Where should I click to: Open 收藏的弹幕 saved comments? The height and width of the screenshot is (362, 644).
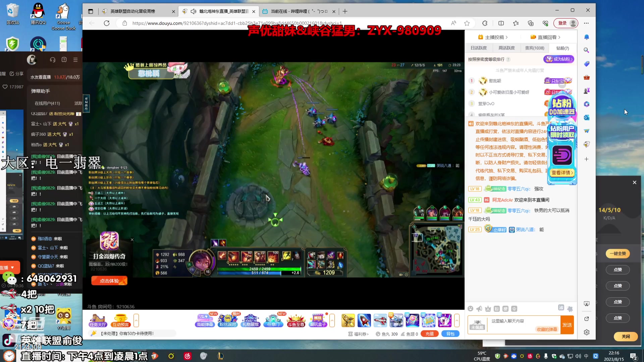pyautogui.click(x=547, y=329)
